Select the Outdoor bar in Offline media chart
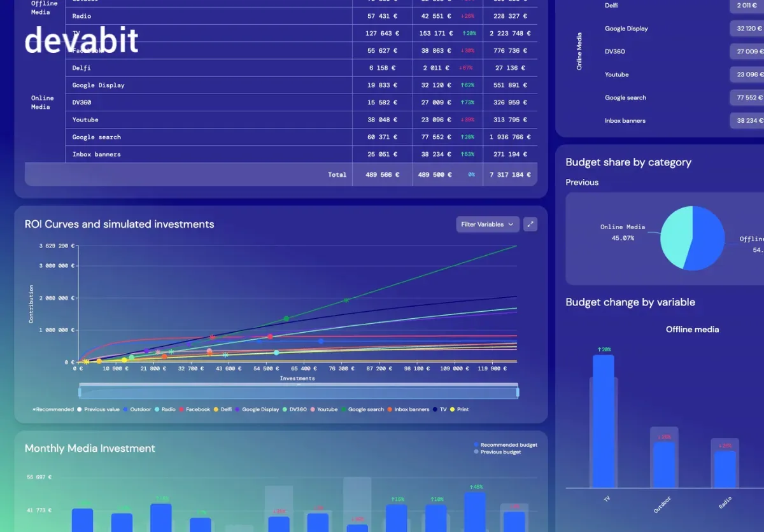Viewport: 764px width, 532px height. (664, 465)
